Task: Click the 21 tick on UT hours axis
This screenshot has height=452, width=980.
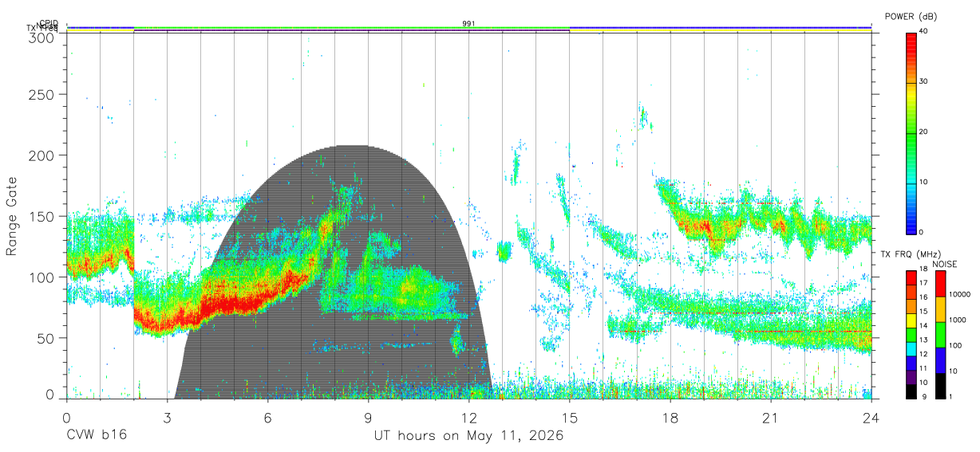Action: point(771,418)
